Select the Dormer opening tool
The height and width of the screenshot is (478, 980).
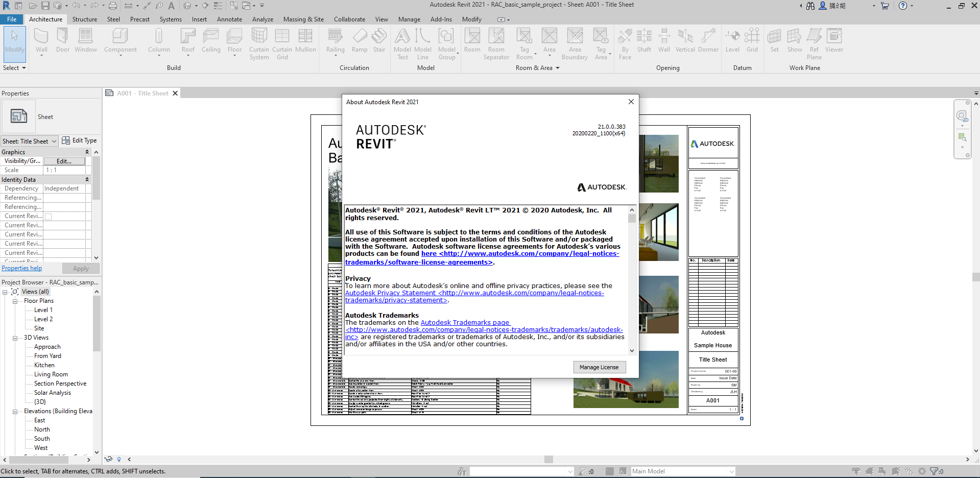point(708,40)
